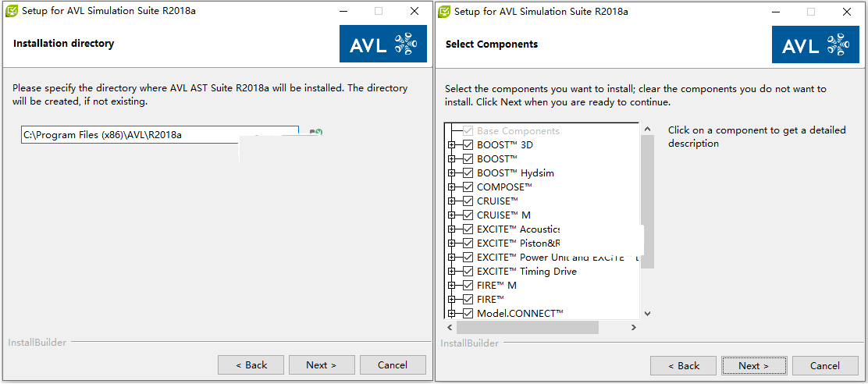Image resolution: width=868 pixels, height=384 pixels.
Task: Expand the BOOST™ 3D tree node
Action: [x=452, y=145]
